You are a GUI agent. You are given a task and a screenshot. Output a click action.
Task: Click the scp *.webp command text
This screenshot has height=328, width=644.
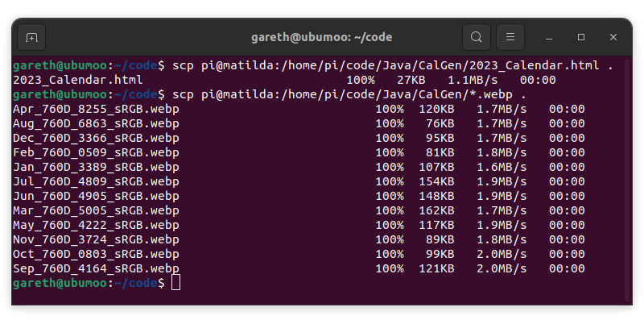349,94
